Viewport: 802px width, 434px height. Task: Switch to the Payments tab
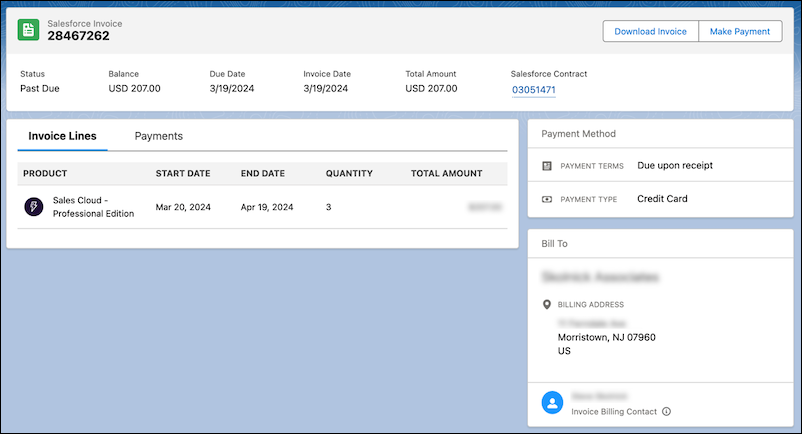click(159, 136)
